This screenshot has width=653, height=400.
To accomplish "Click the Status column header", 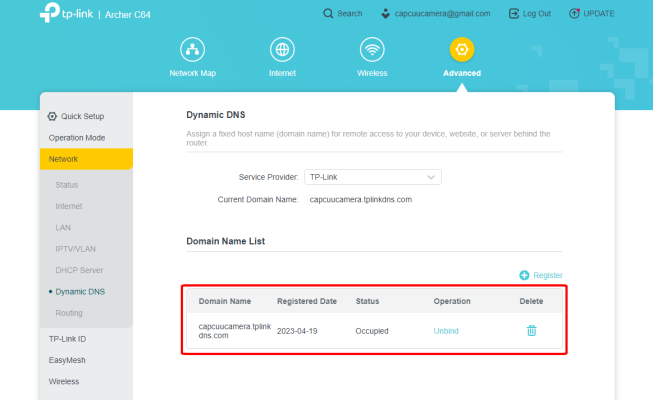I will [367, 301].
